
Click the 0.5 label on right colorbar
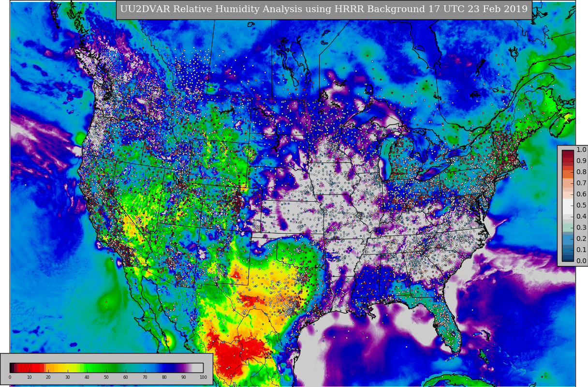[x=581, y=205]
